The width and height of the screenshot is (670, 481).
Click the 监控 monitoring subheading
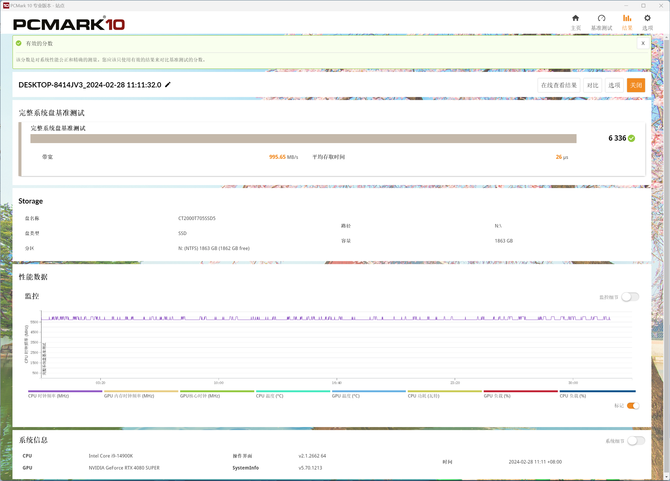(x=32, y=296)
